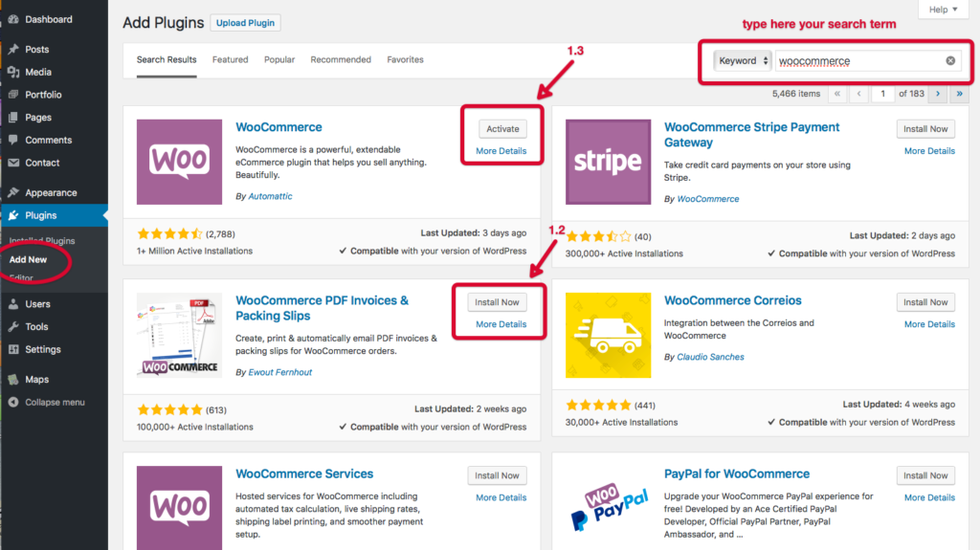The height and width of the screenshot is (550, 980).
Task: Expand the Help dropdown tab
Action: pos(943,10)
